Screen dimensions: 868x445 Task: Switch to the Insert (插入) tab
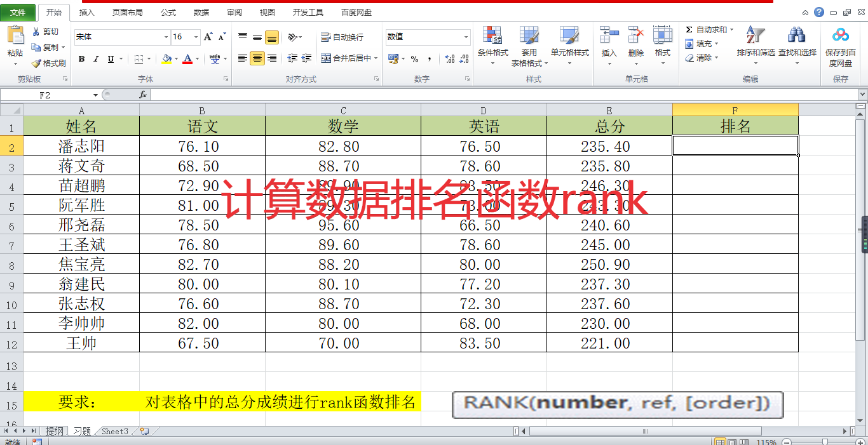click(86, 12)
